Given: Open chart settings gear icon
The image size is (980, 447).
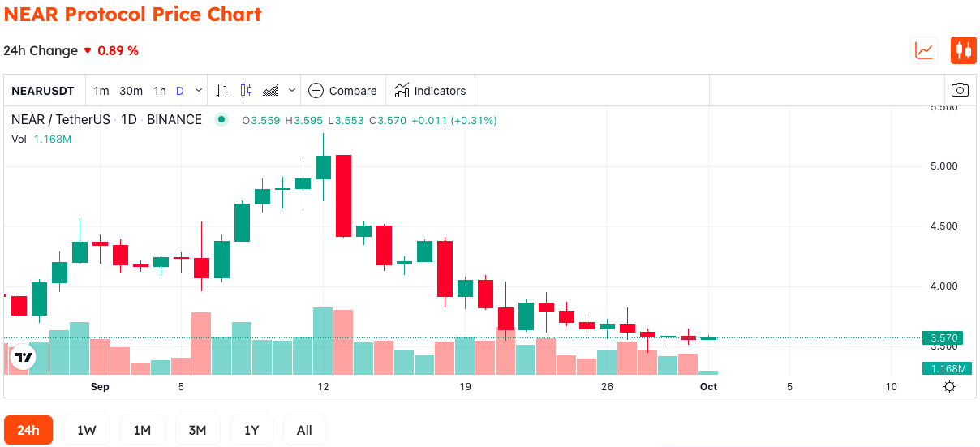Looking at the screenshot, I should point(949,387).
